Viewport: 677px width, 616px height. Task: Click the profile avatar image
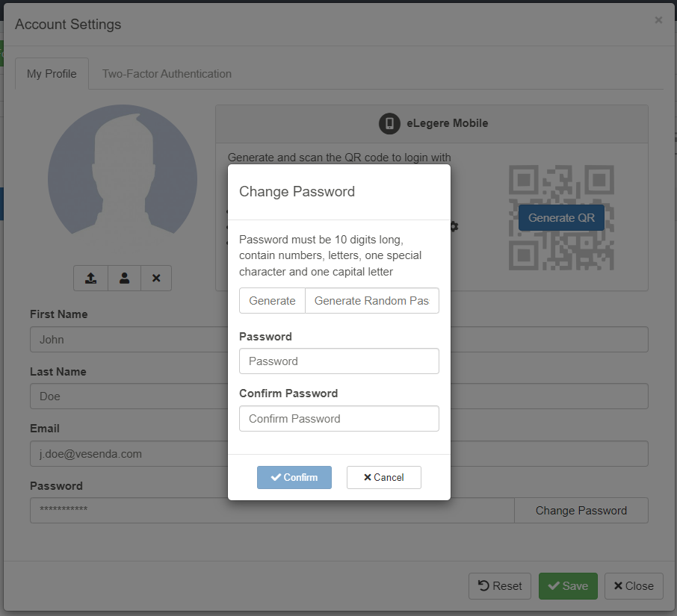[x=123, y=179]
